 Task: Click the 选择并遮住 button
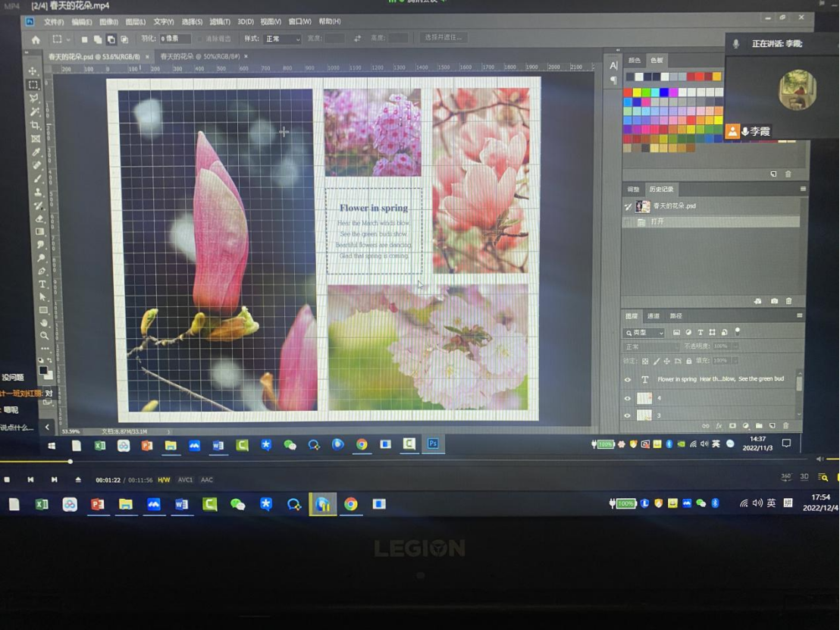(x=443, y=37)
